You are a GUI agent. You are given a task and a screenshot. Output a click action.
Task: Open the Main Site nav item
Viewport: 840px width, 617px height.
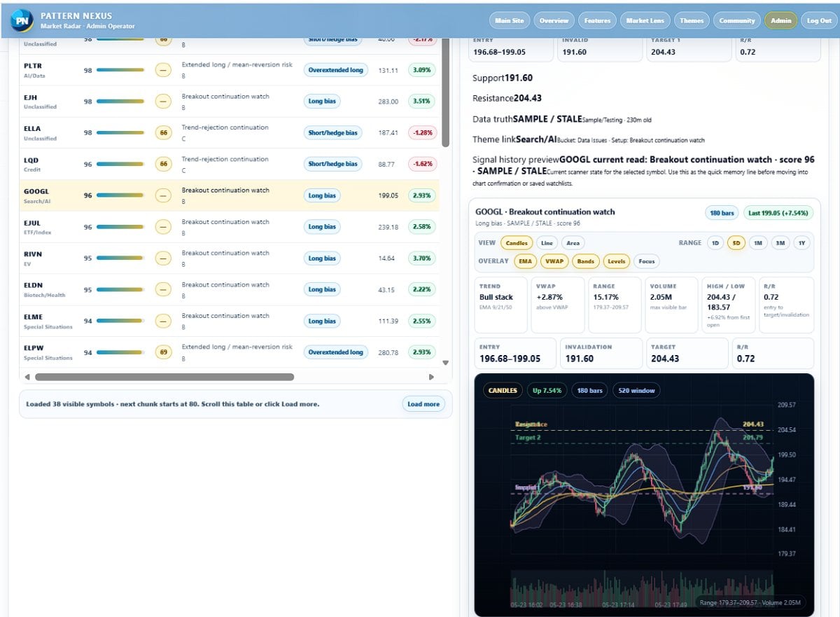pos(509,20)
